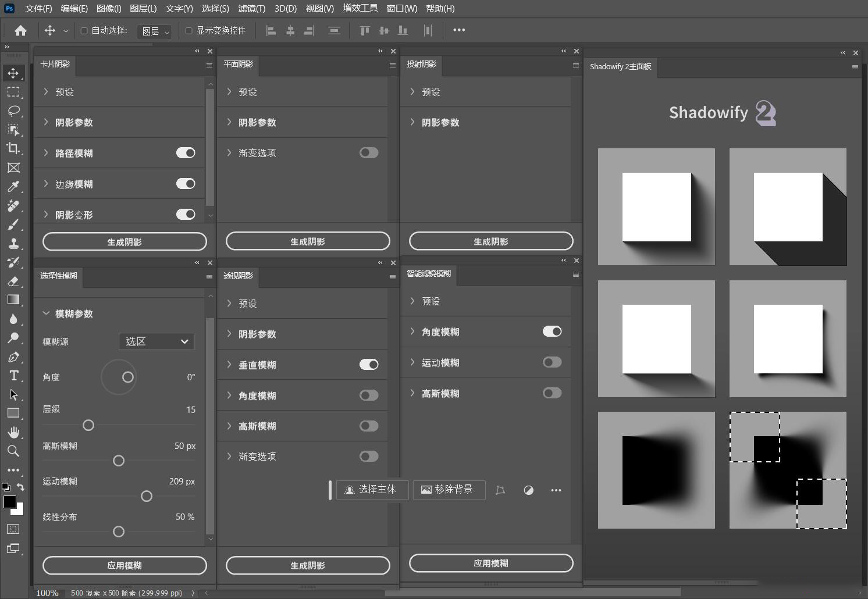Screen dimensions: 868x599
Task: Click the top-left shadow preset thumbnail in Shadowify
Action: click(x=656, y=206)
